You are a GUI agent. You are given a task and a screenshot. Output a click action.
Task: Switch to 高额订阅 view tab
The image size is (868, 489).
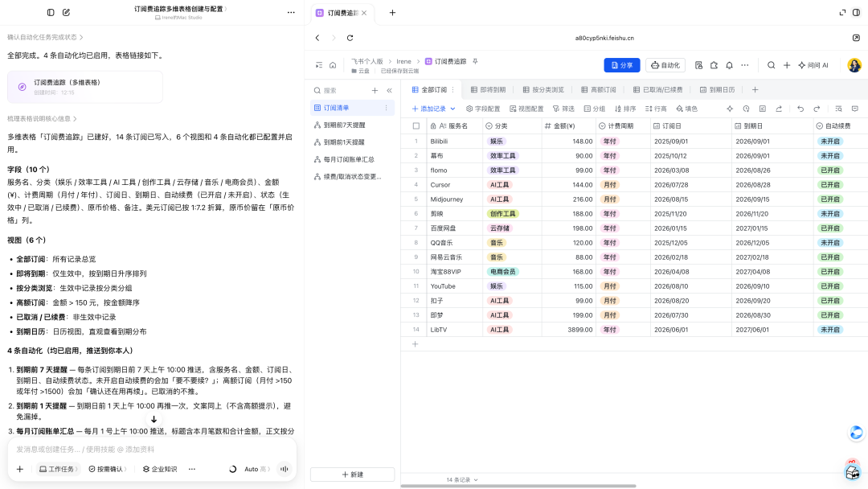pyautogui.click(x=599, y=90)
